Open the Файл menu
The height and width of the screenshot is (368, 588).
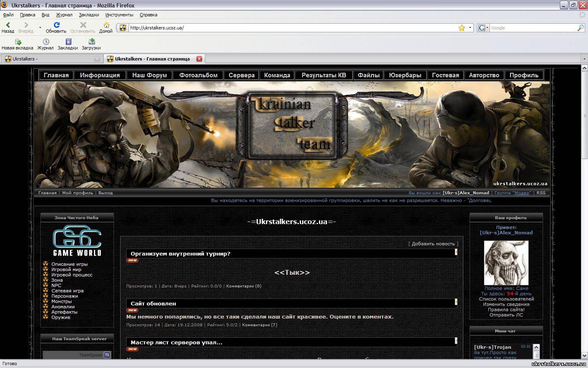tap(8, 15)
